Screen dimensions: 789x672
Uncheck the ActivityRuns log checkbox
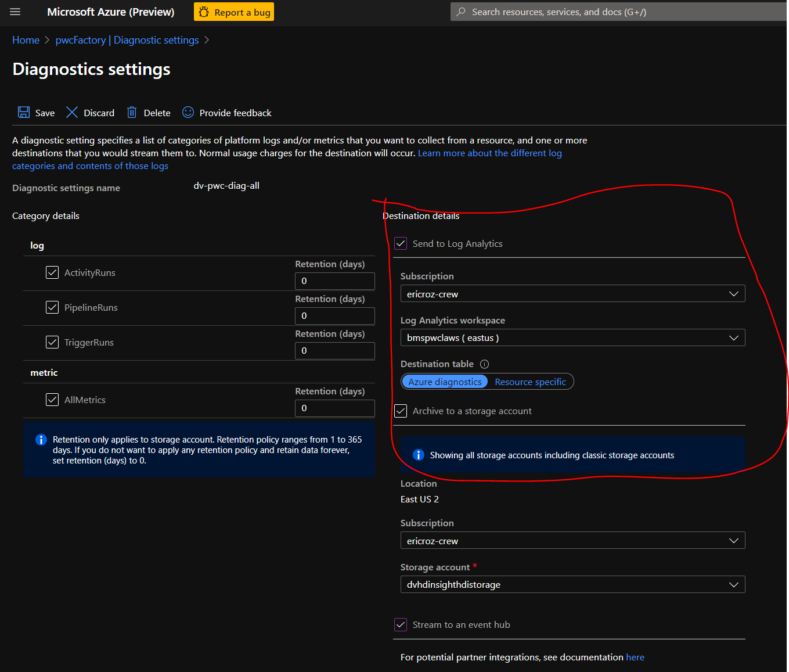pos(52,272)
